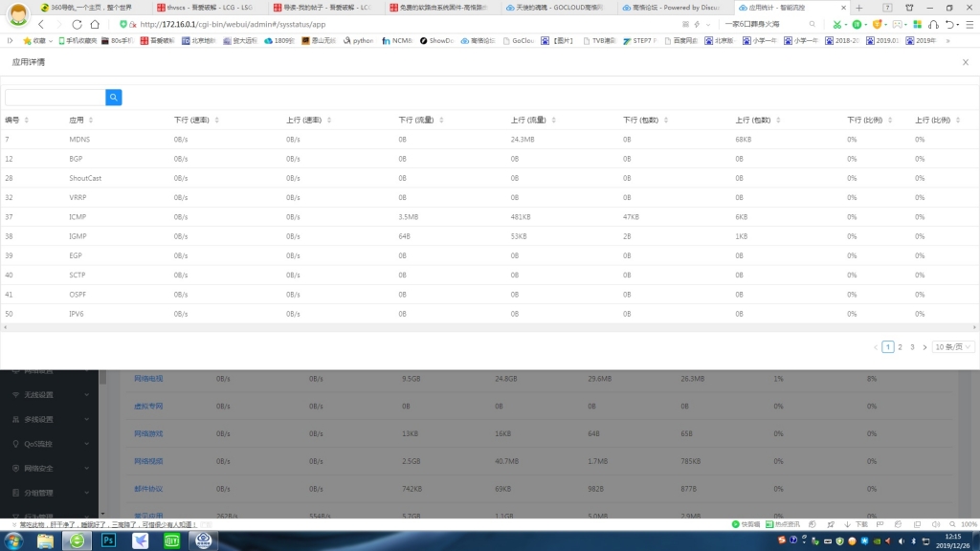
Task: Click the undo closed tab icon
Action: pos(950,24)
